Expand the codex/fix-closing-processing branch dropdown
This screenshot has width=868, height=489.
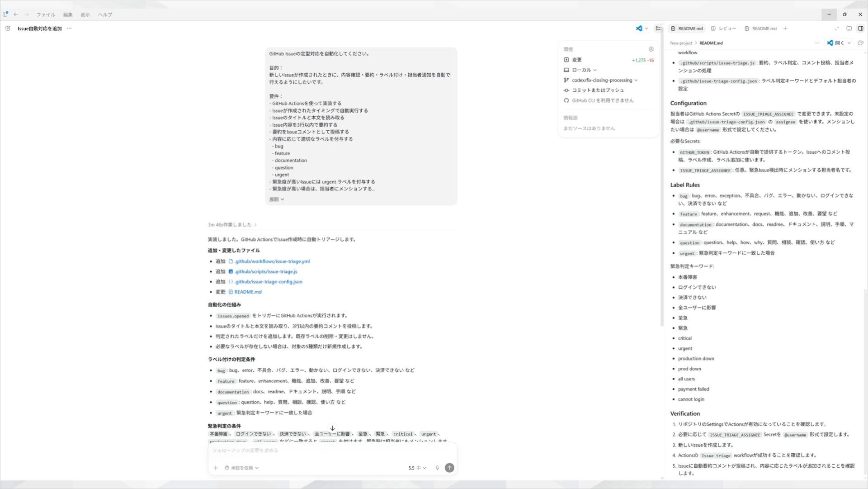[601, 80]
